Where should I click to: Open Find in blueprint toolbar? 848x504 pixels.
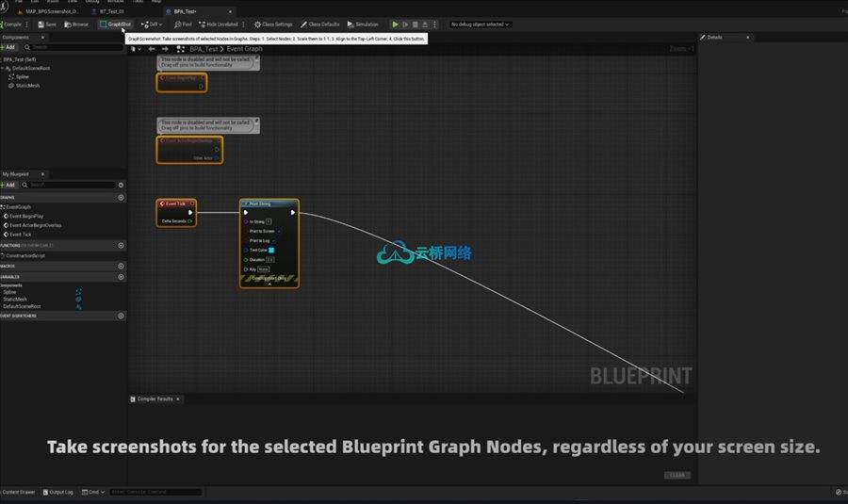coord(183,24)
